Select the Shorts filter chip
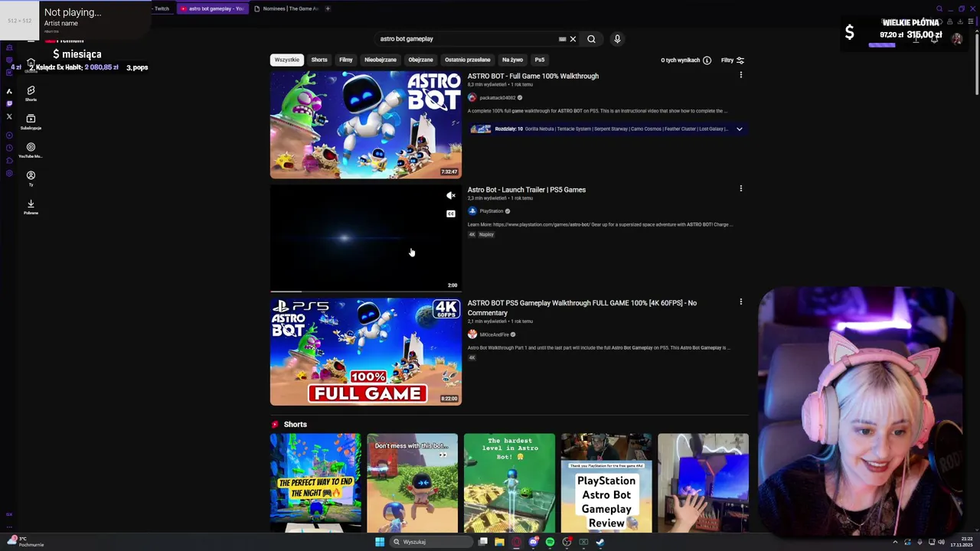Screen dimensions: 980x551 click(x=319, y=60)
